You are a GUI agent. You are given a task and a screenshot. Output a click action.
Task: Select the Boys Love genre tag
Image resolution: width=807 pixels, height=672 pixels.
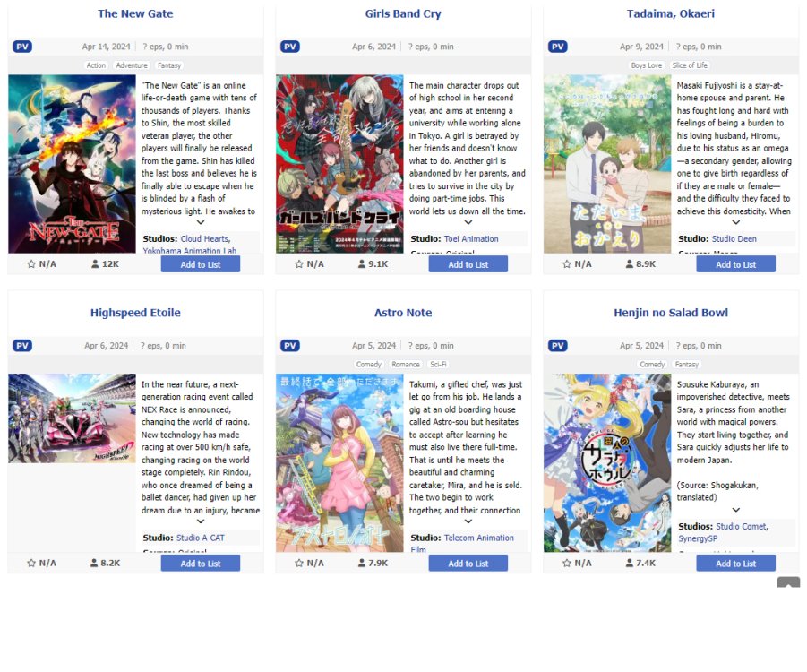click(x=647, y=65)
